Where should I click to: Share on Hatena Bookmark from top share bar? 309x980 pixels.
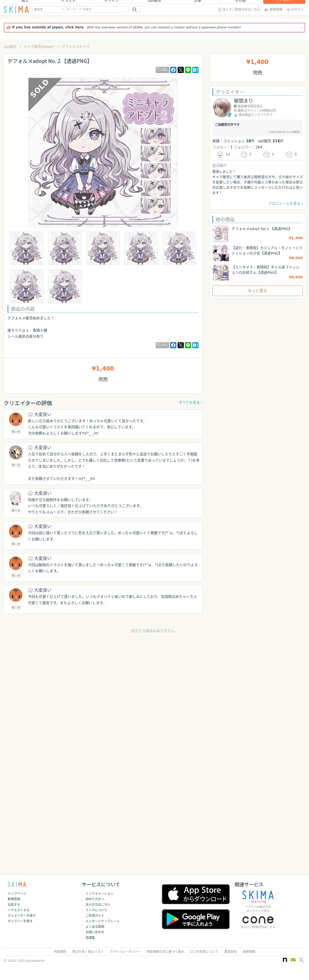pyautogui.click(x=195, y=70)
